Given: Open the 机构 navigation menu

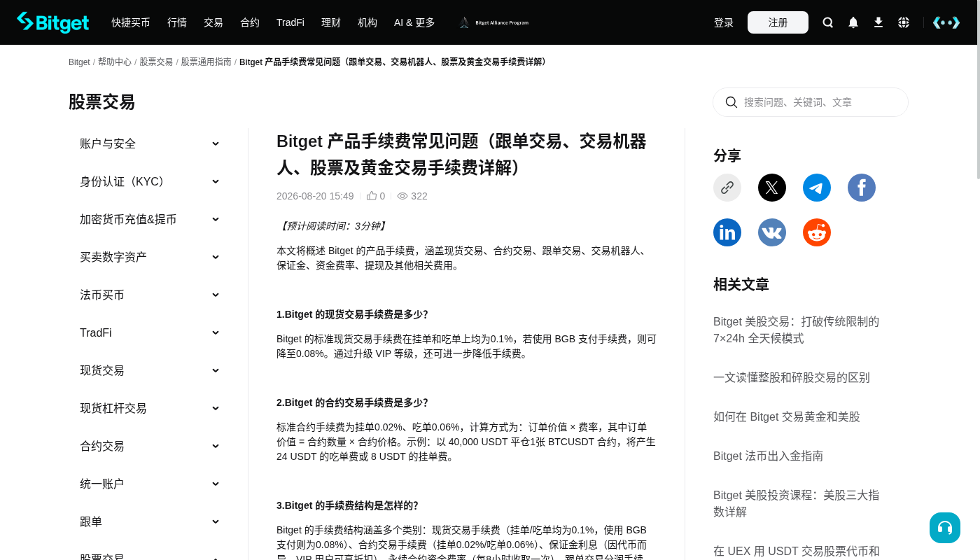Looking at the screenshot, I should 367,22.
